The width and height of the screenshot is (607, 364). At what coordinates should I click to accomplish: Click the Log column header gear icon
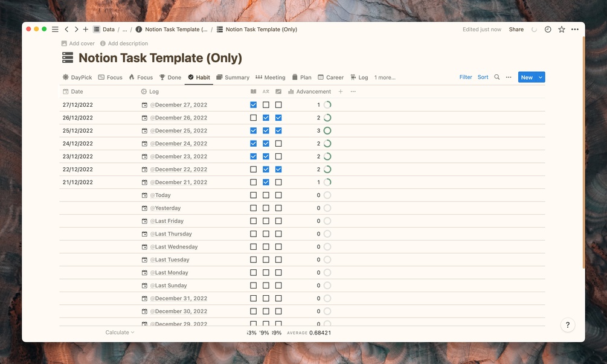point(144,92)
